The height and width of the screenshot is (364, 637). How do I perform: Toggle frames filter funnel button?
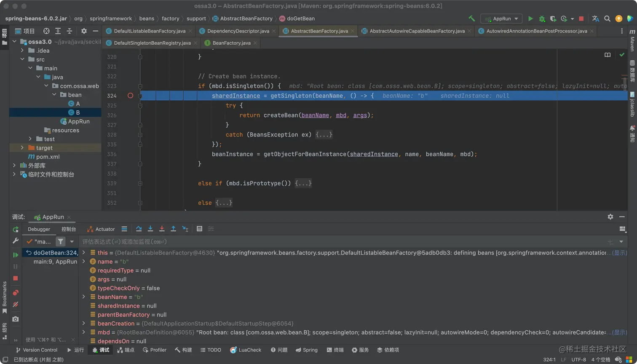coord(61,241)
